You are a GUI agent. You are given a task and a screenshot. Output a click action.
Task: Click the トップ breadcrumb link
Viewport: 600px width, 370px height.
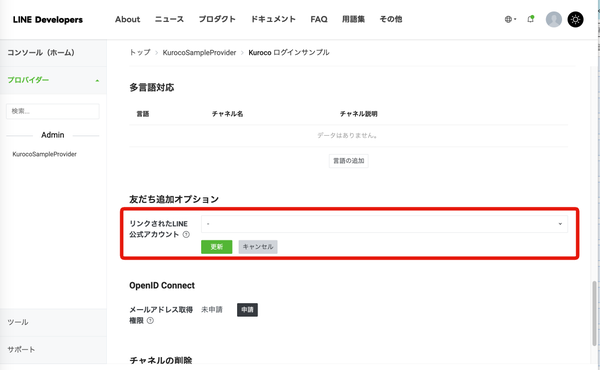click(x=140, y=52)
